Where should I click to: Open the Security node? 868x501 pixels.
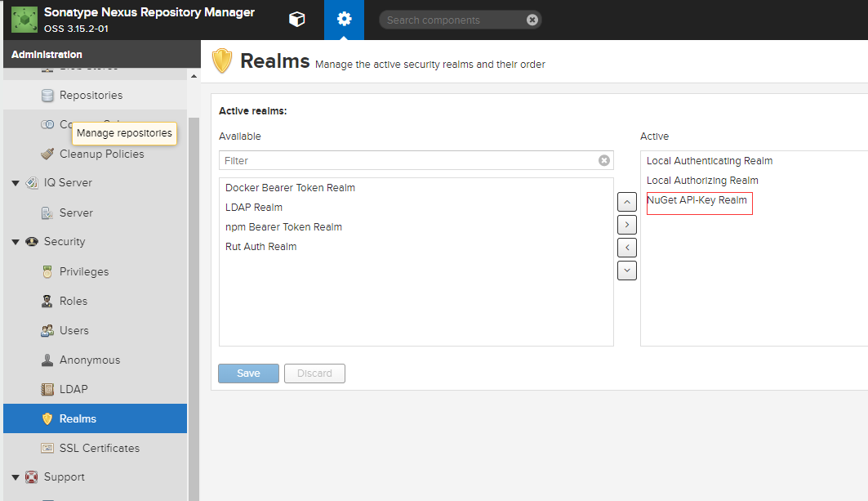(65, 242)
